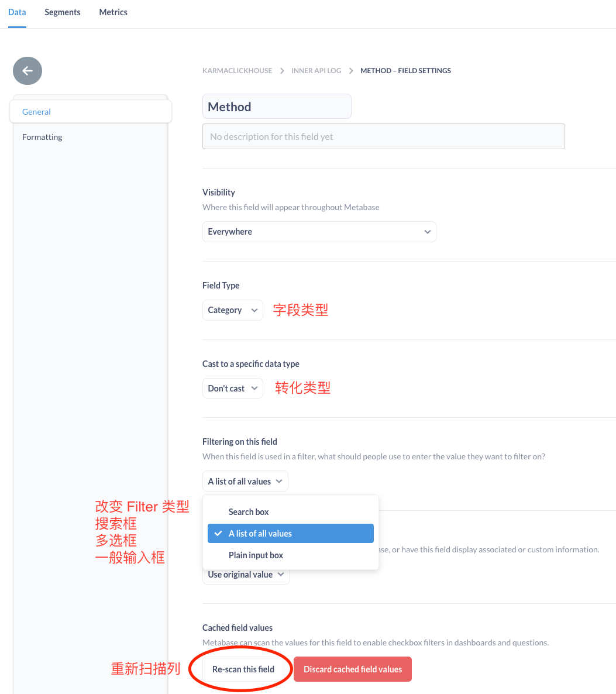The image size is (616, 694).
Task: Open the INNER API LOG breadcrumb
Action: click(x=316, y=70)
